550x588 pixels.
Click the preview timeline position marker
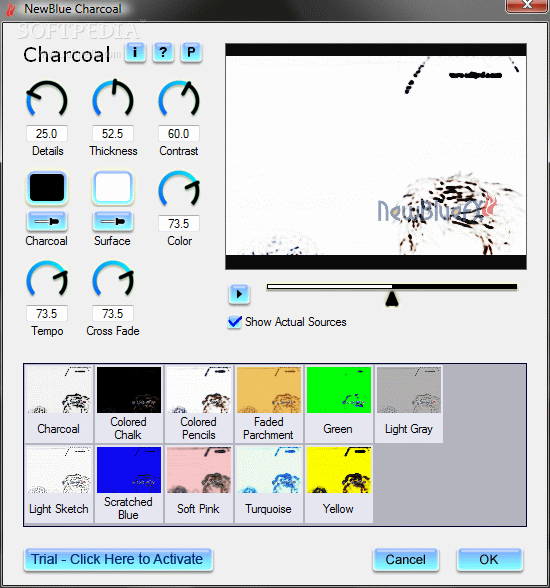[x=392, y=299]
